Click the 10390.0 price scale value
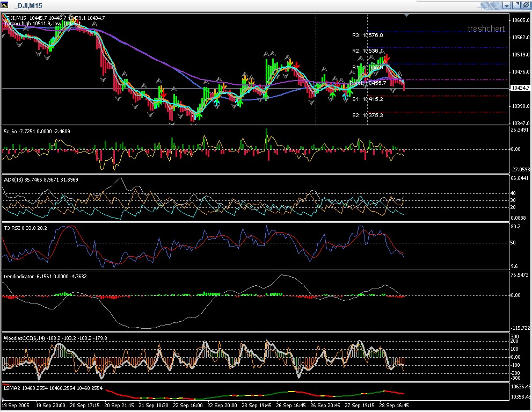 click(521, 106)
